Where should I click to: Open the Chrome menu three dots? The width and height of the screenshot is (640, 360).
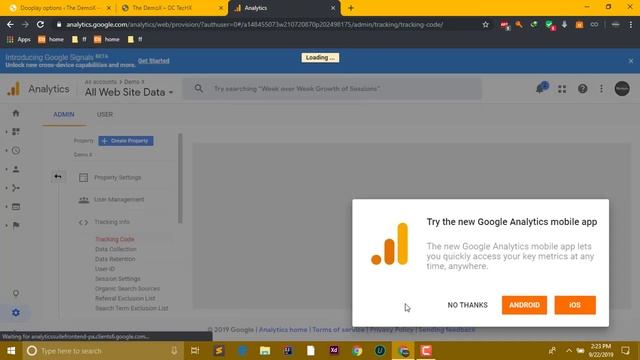631,24
